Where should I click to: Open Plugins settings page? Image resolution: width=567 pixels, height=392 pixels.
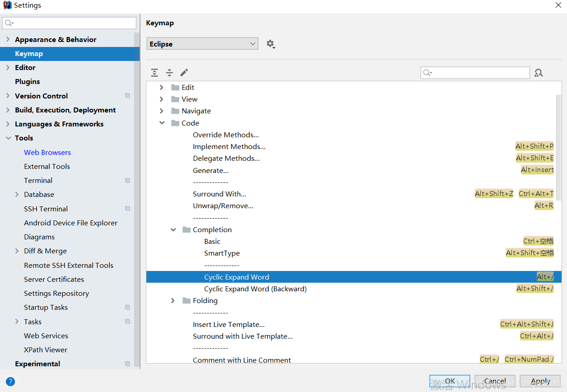point(27,81)
